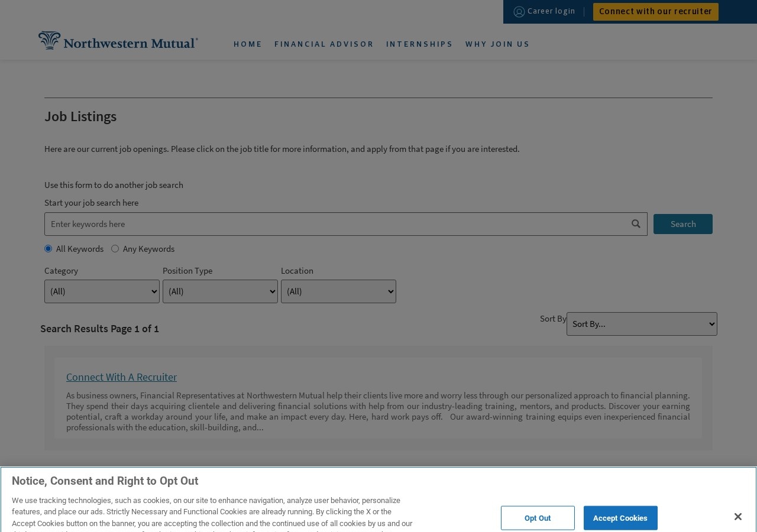Close the cookie notice with X
Image resolution: width=757 pixels, height=532 pixels.
pyautogui.click(x=737, y=517)
